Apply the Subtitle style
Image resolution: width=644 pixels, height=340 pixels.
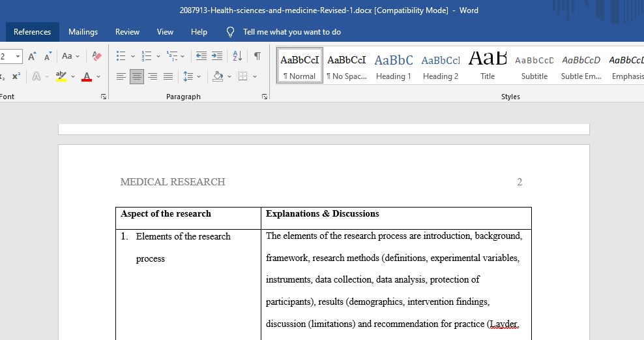click(x=534, y=66)
